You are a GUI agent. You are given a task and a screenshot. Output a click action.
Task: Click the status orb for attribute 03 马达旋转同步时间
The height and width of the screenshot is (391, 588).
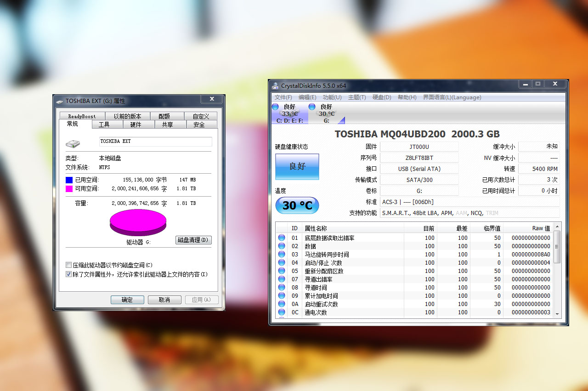pos(282,254)
